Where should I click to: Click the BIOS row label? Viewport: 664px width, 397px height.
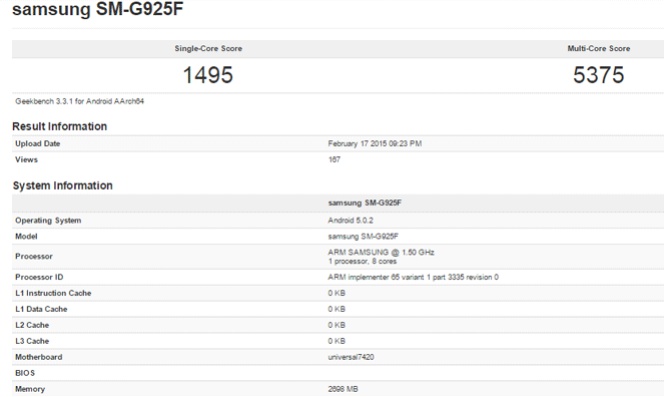coord(25,373)
